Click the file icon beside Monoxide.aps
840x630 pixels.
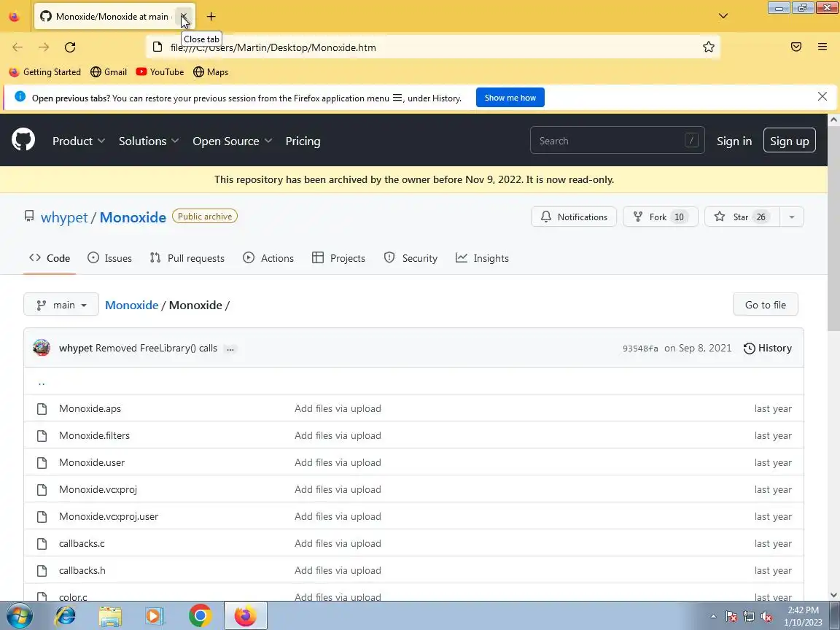(42, 409)
